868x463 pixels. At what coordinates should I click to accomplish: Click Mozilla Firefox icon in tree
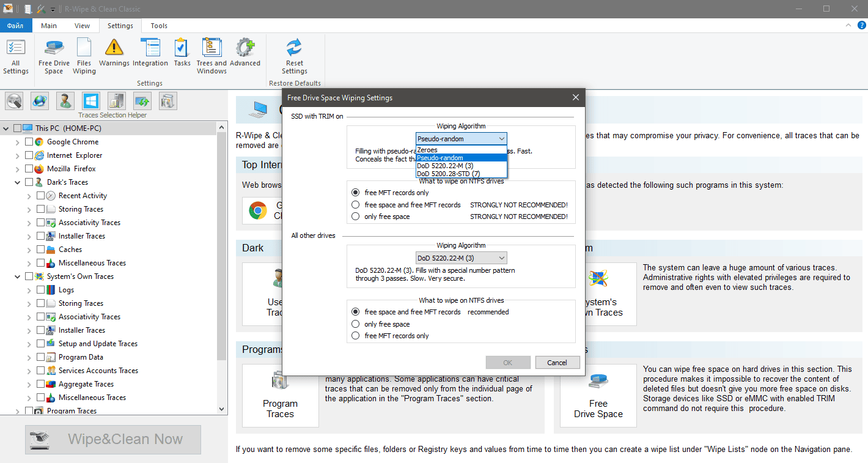coord(40,169)
